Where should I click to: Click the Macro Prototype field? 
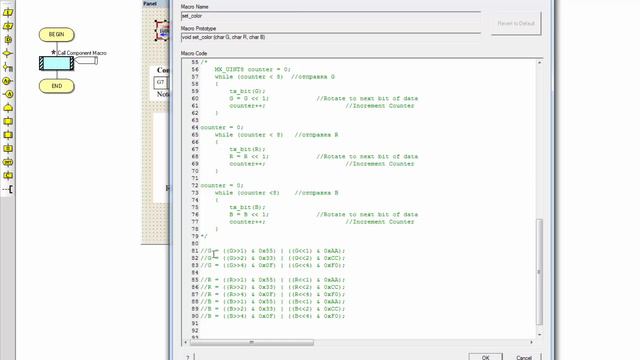click(331, 37)
